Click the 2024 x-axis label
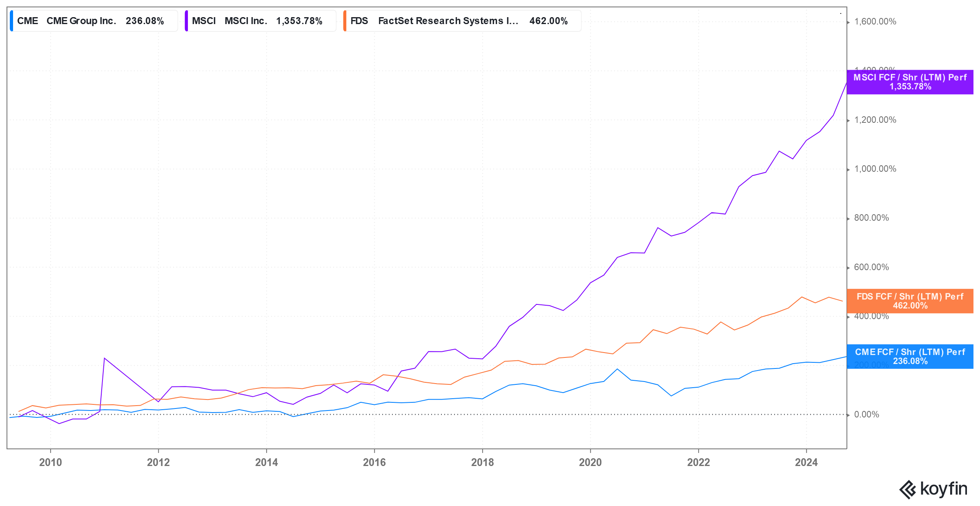The width and height of the screenshot is (980, 506). click(x=806, y=462)
